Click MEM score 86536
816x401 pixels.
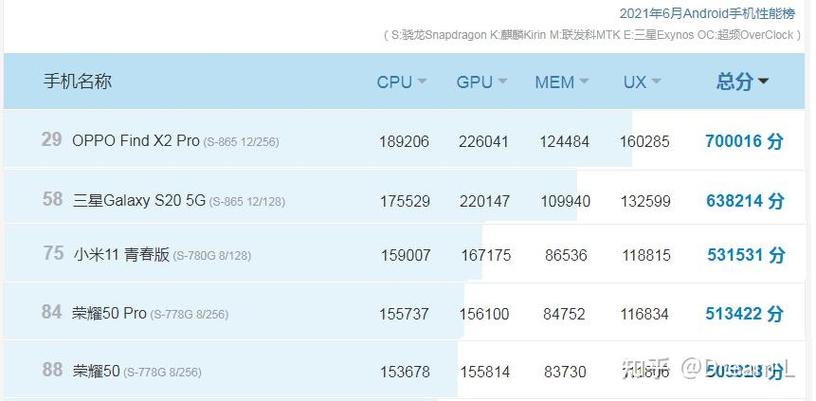566,255
